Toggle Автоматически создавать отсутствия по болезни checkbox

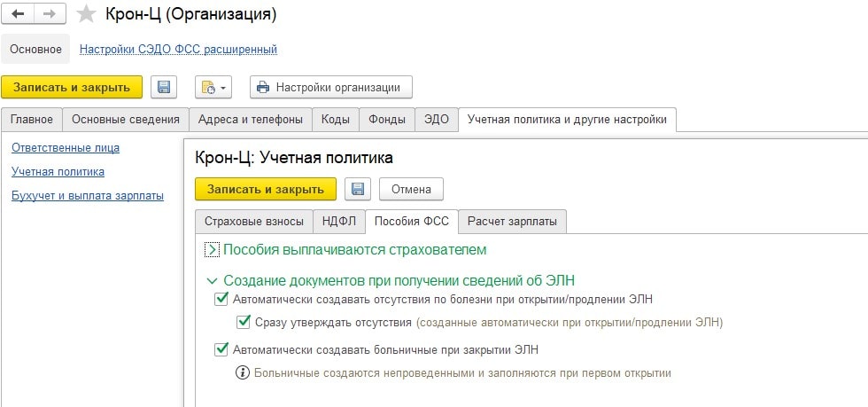221,300
